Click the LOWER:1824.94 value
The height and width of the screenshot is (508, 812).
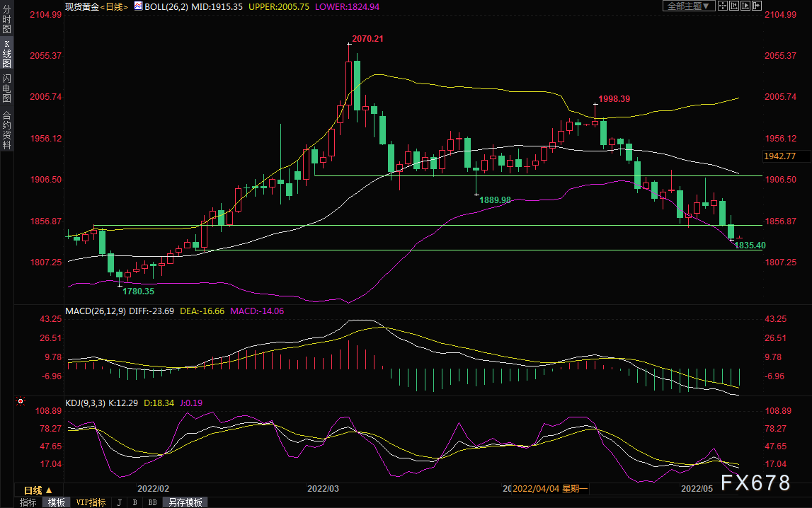(x=347, y=7)
